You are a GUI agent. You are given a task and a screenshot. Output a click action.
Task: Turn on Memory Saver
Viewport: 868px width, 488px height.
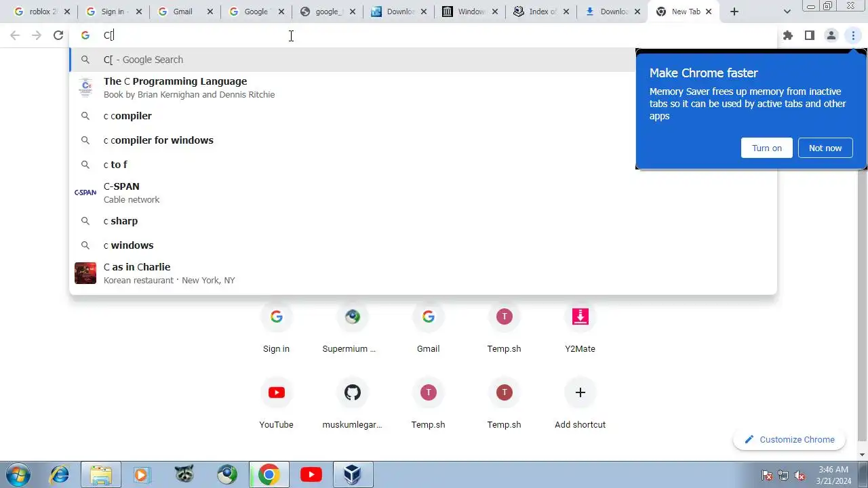pos(767,148)
